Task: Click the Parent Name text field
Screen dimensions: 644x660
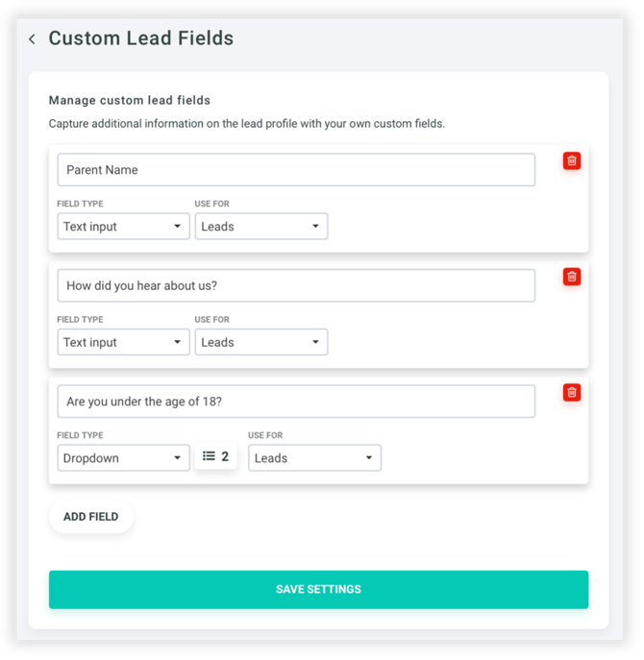Action: point(295,170)
